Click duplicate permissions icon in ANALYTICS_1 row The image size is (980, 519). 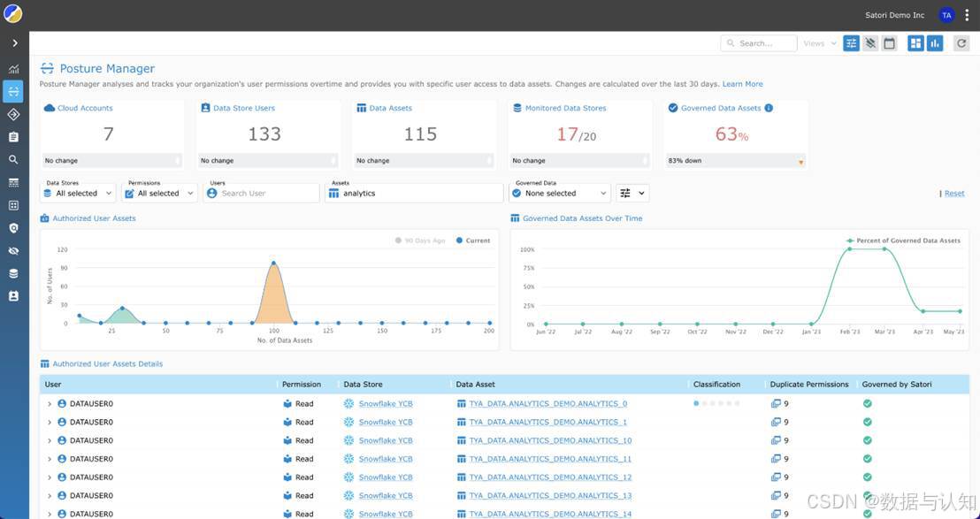[x=776, y=423]
